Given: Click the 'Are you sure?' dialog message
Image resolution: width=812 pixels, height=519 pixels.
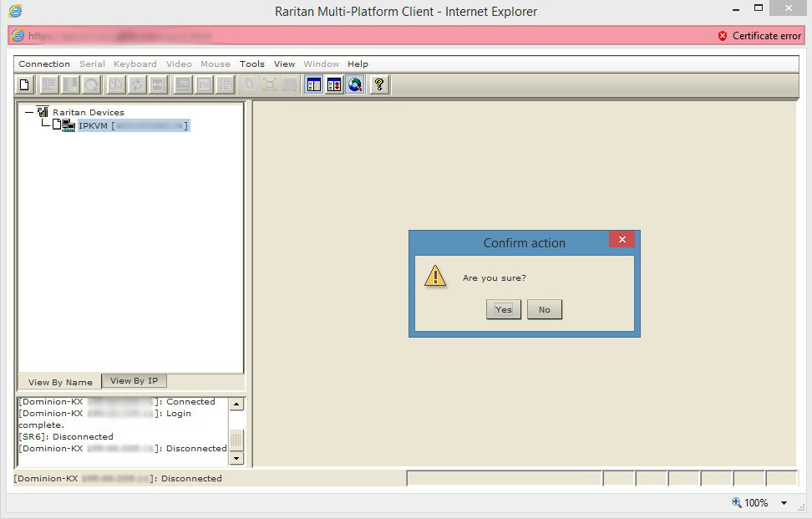Looking at the screenshot, I should (x=494, y=278).
